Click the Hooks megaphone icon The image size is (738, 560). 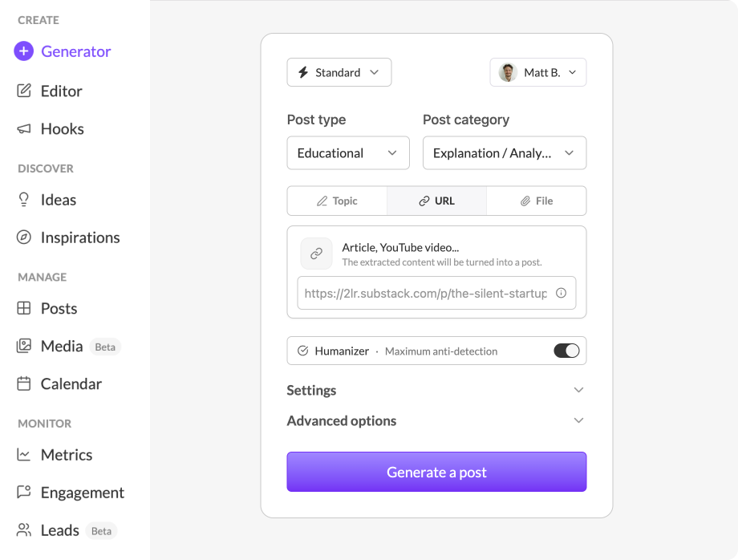24,128
